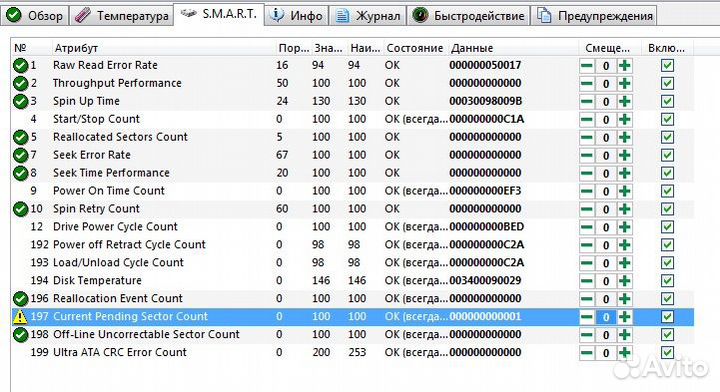The image size is (720, 392).
Task: Select the S.M.A.R.T. tab
Action: coord(219,14)
